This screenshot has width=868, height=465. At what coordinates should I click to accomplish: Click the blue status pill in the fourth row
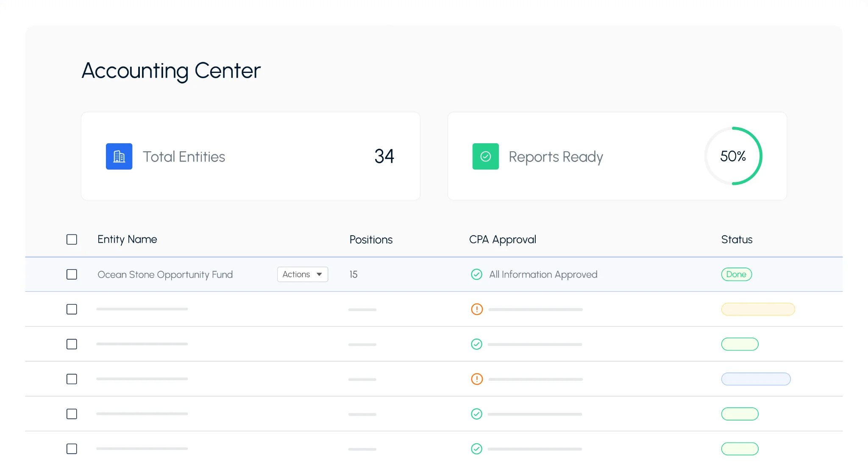[756, 379]
